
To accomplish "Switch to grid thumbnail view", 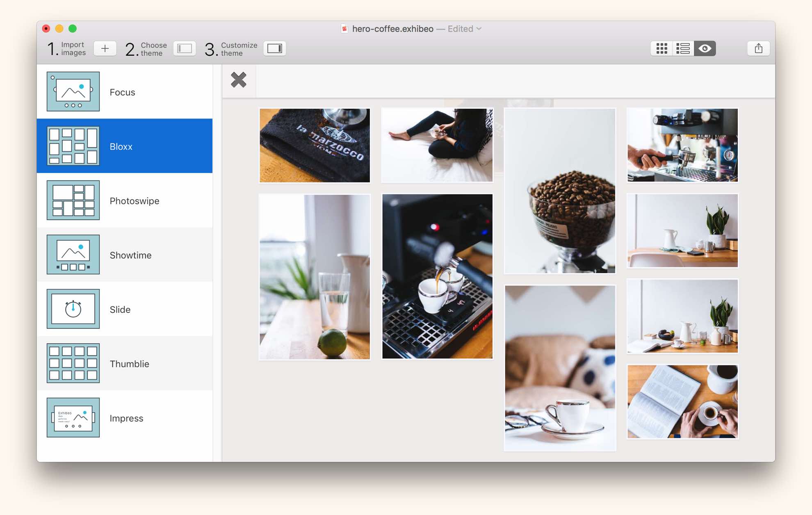I will [661, 48].
